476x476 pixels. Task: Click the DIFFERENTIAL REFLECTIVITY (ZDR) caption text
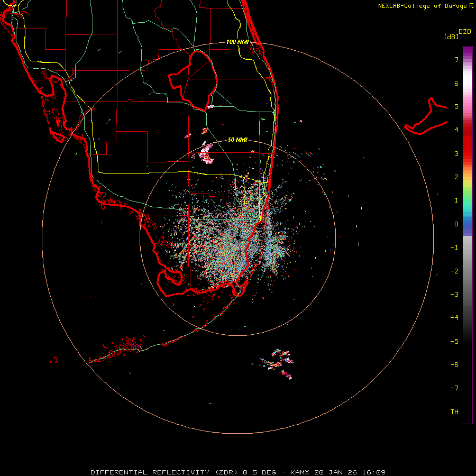tap(164, 472)
